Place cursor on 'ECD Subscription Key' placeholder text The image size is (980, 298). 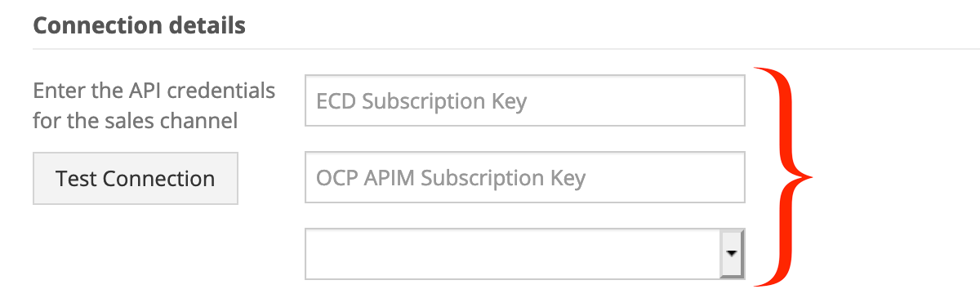(421, 101)
